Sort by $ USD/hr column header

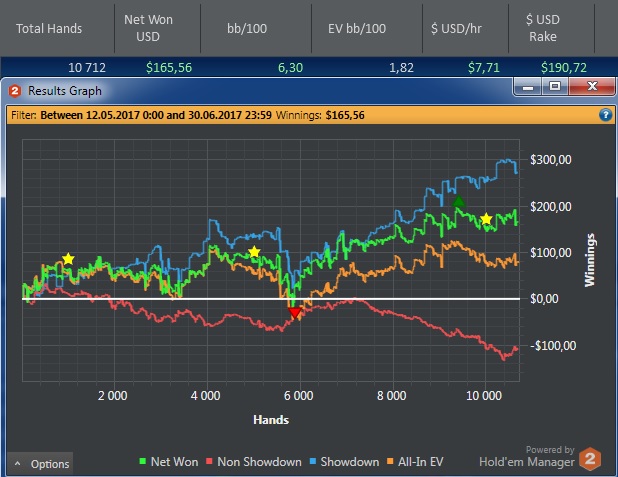coord(465,28)
